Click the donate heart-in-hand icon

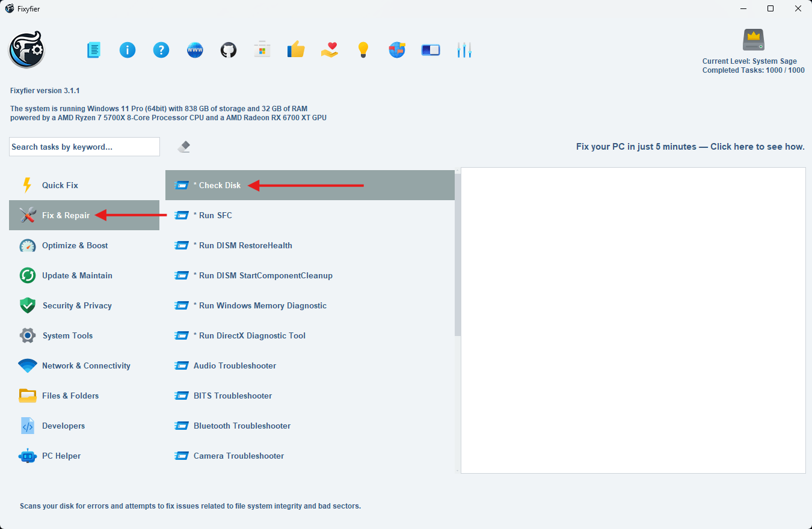pyautogui.click(x=330, y=50)
